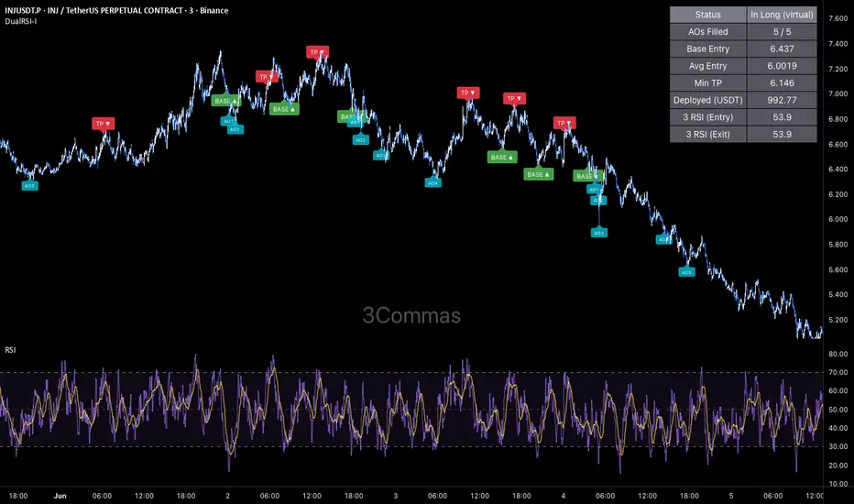Click the 7.600 price axis label
Viewport: 854px width, 504px height.
click(838, 18)
